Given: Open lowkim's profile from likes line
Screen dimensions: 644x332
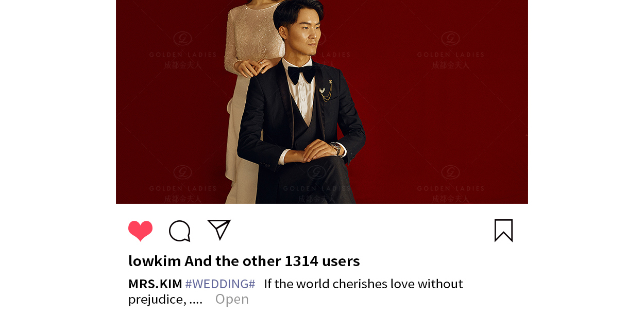Looking at the screenshot, I should click(155, 261).
